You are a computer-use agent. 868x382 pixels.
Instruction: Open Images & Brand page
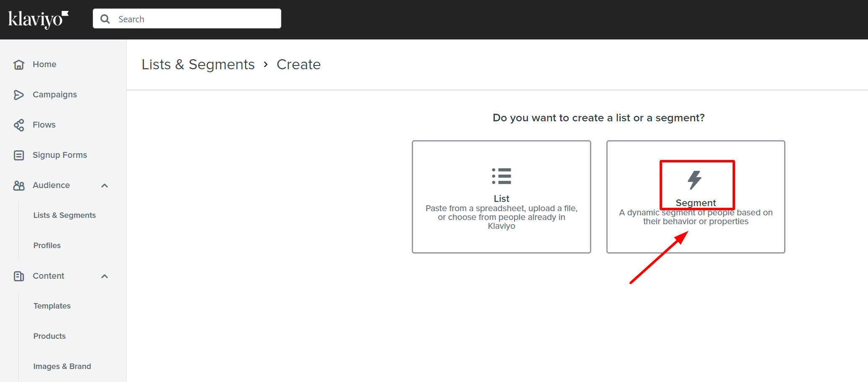point(62,366)
